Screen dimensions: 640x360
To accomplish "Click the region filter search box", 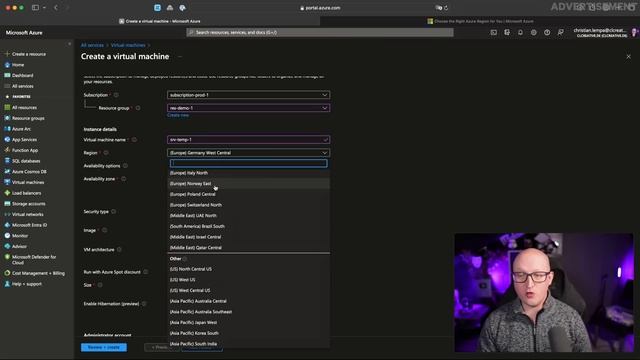I will [x=249, y=163].
